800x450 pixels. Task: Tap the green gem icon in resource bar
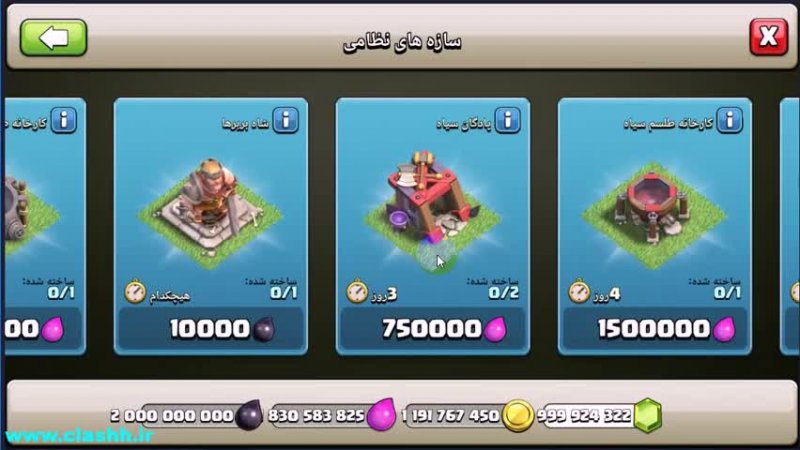click(647, 415)
